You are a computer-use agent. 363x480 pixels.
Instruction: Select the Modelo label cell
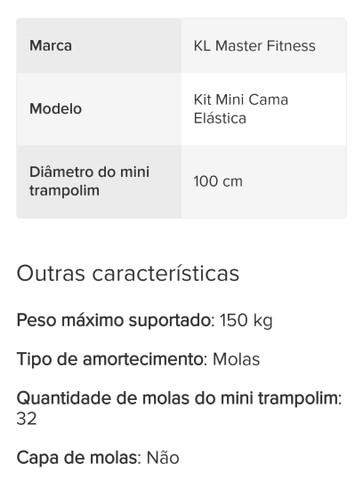99,109
